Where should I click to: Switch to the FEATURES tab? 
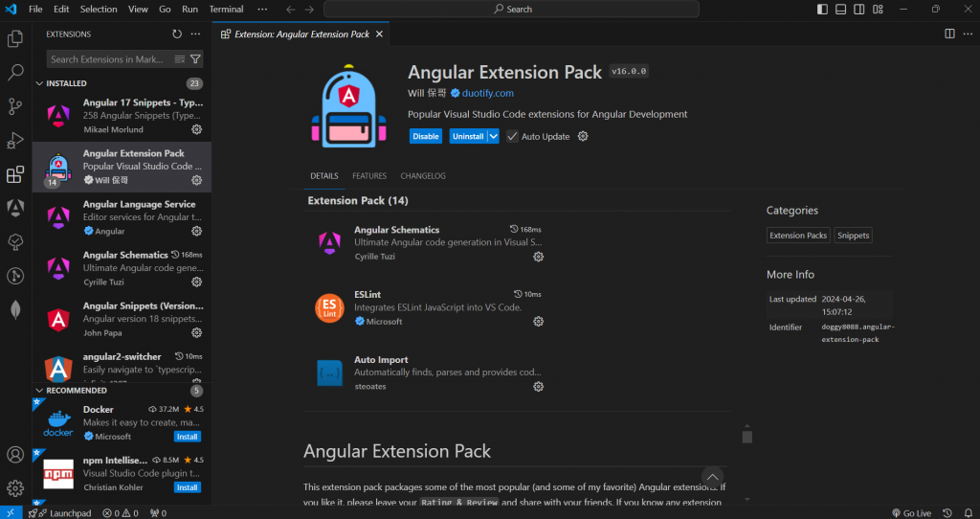tap(369, 175)
